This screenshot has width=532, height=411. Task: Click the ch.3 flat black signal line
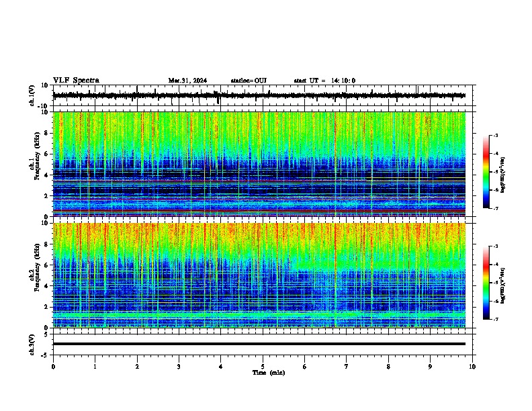259,344
